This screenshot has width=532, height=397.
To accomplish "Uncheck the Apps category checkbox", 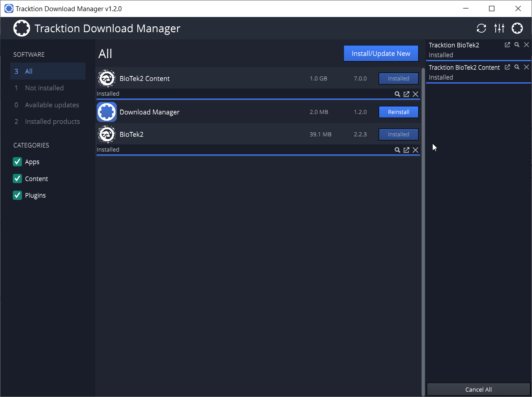I will pyautogui.click(x=17, y=162).
